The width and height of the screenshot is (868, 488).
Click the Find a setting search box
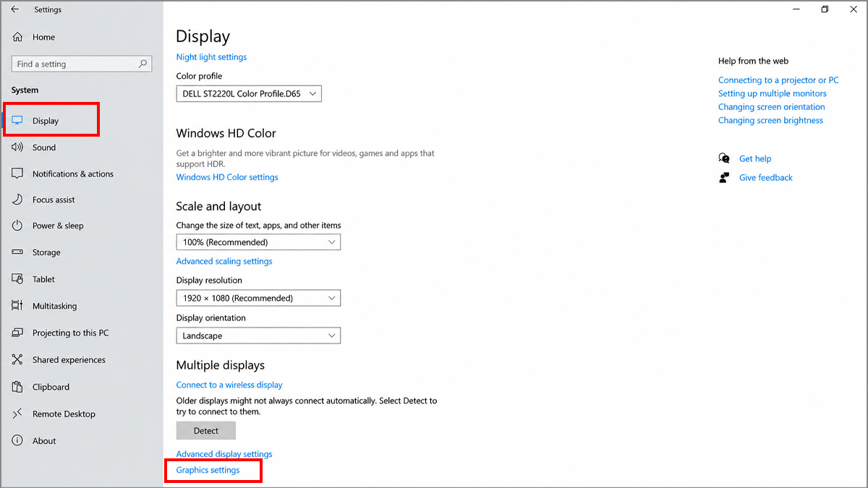[82, 64]
